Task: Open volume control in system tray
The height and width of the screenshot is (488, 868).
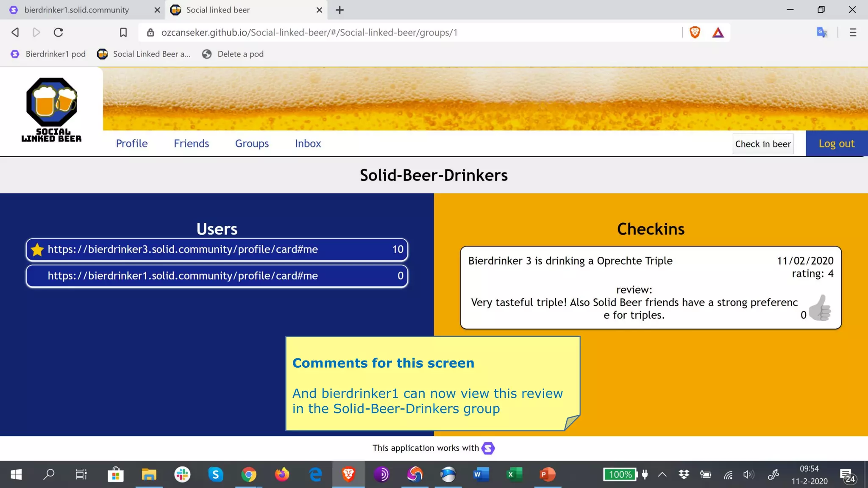Action: pos(749,474)
